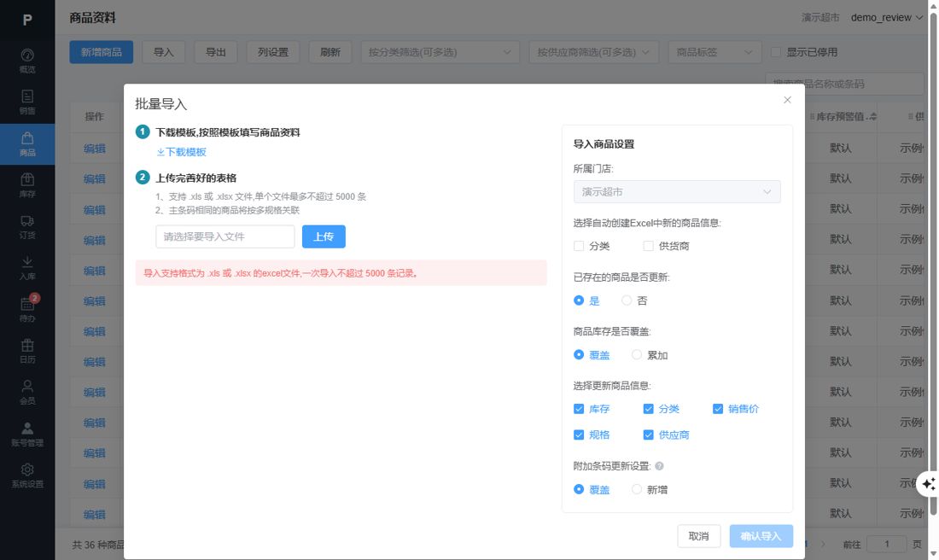Click the 前往 page number input

point(887,544)
